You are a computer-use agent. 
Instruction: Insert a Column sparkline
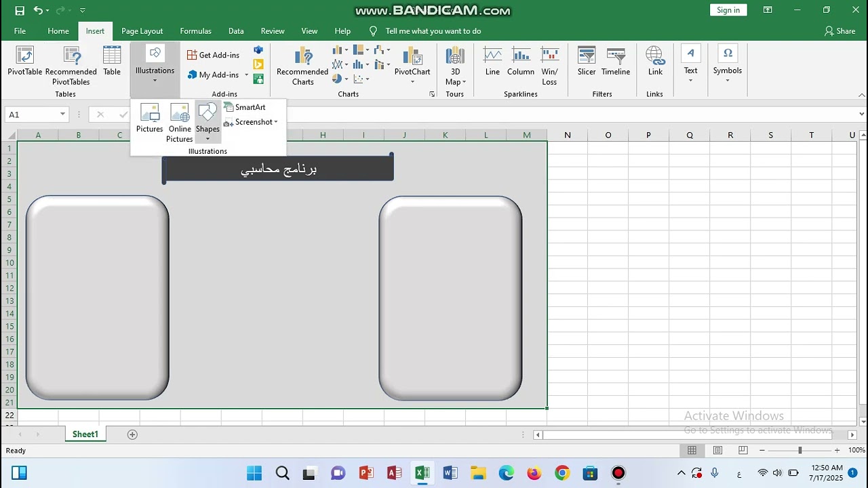pyautogui.click(x=521, y=62)
